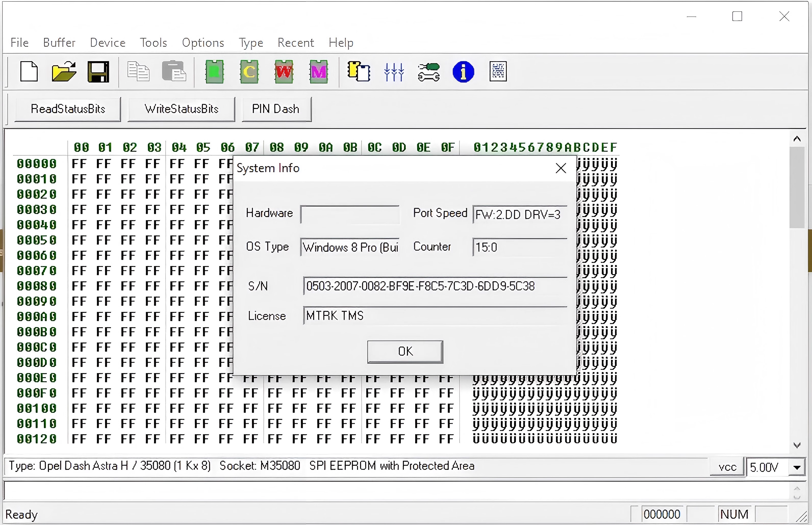Click the magenta M chip icon

319,72
